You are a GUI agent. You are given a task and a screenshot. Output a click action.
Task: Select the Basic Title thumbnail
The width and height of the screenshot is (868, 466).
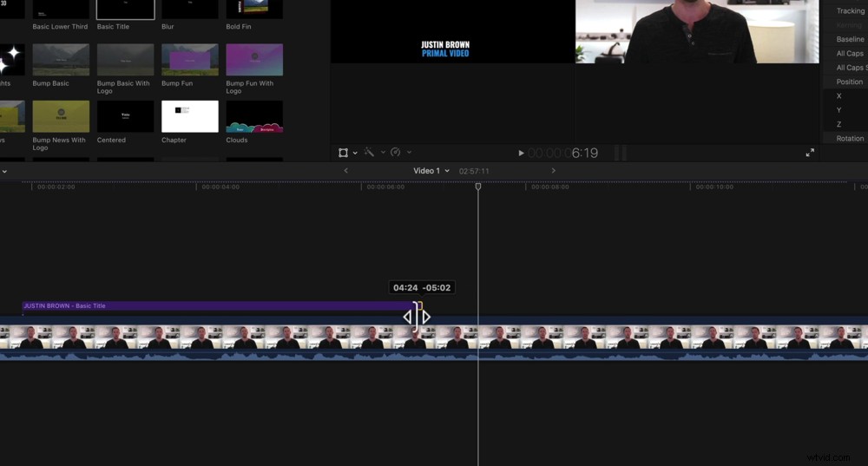(x=126, y=10)
